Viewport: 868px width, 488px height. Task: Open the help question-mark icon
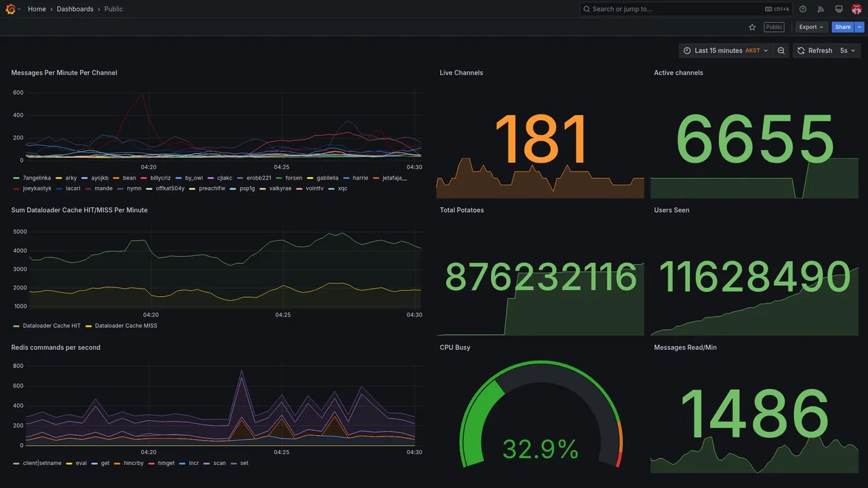[x=803, y=9]
